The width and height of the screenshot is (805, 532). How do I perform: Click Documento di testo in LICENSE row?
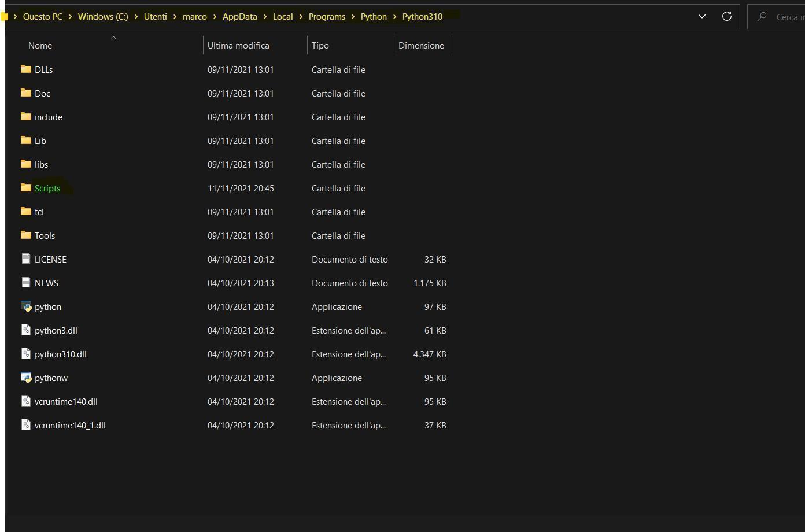point(350,259)
